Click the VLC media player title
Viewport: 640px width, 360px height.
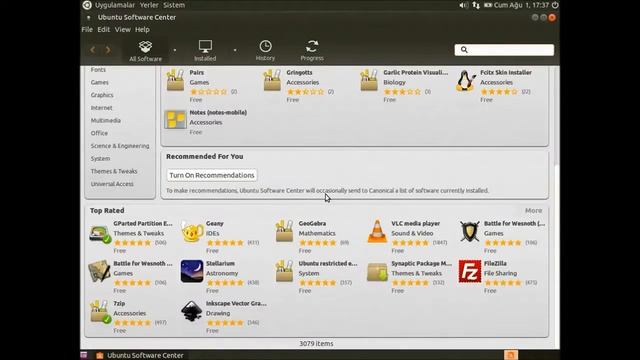[416, 224]
